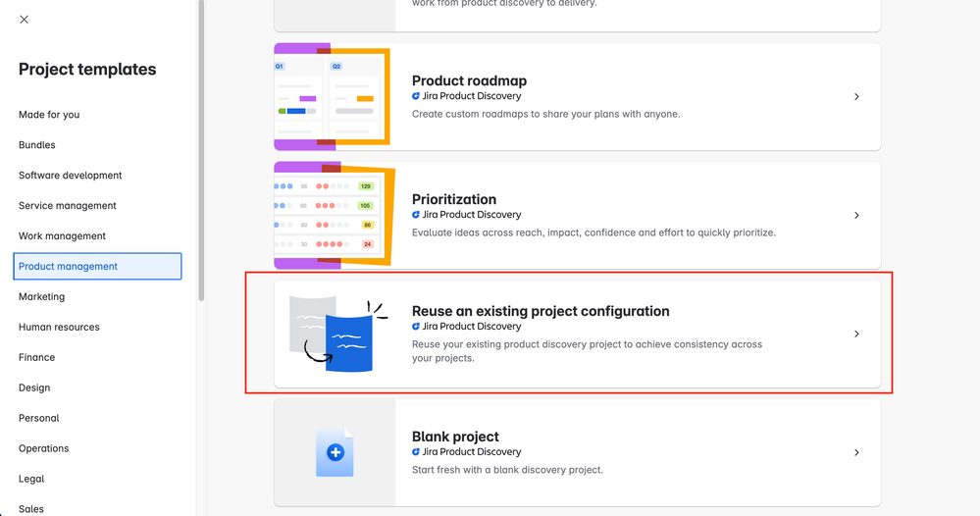The image size is (980, 516).
Task: Select Operations category
Action: pos(44,448)
